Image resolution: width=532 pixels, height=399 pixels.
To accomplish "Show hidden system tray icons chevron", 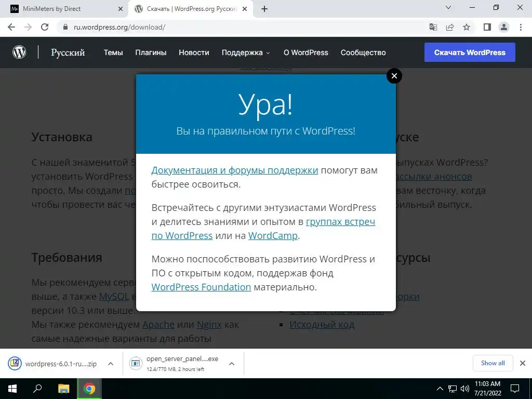I will click(440, 389).
